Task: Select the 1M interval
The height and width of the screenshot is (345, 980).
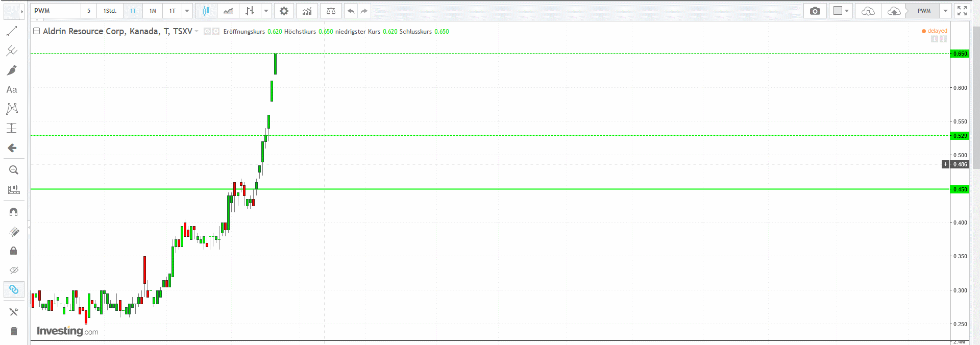Action: coord(153,11)
